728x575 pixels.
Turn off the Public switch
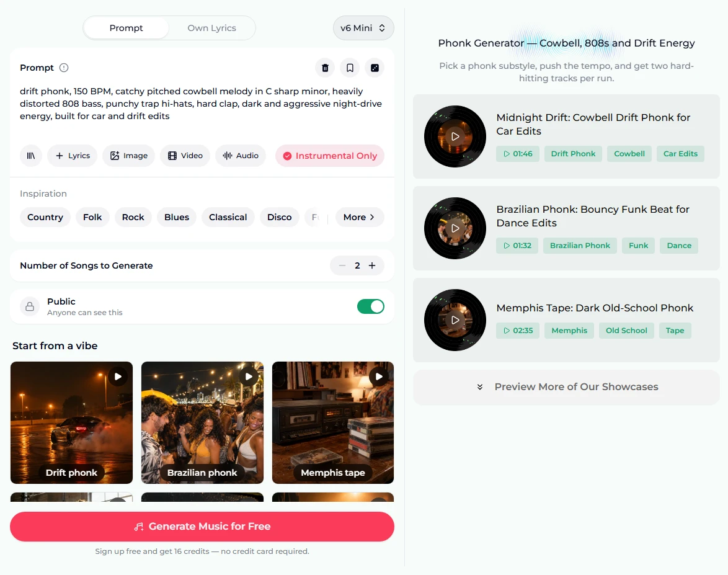(x=370, y=306)
